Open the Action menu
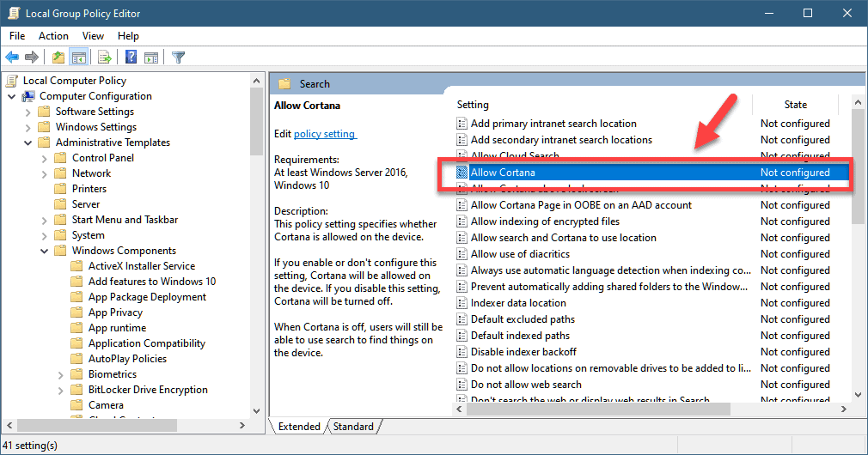This screenshot has width=868, height=455. 53,36
